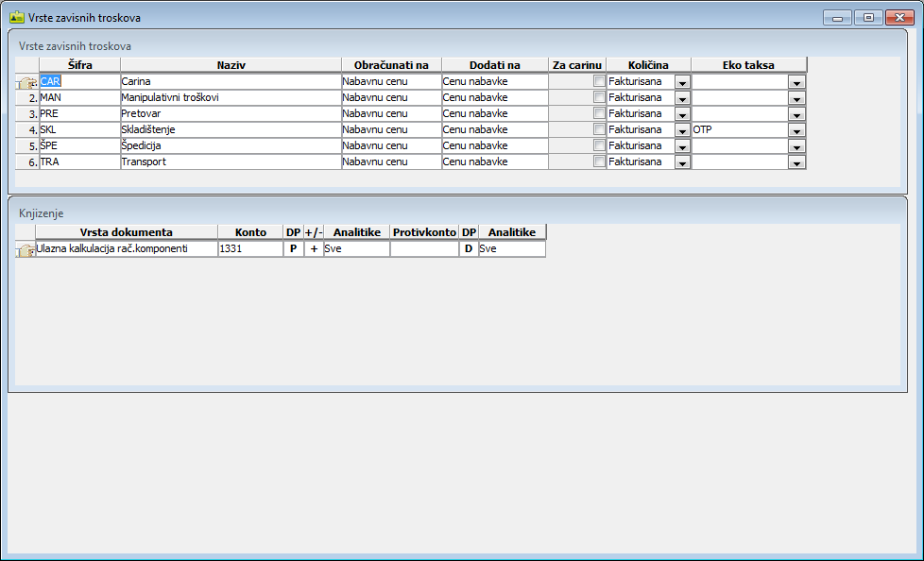
Task: Select the PRE code cell
Action: (x=79, y=113)
